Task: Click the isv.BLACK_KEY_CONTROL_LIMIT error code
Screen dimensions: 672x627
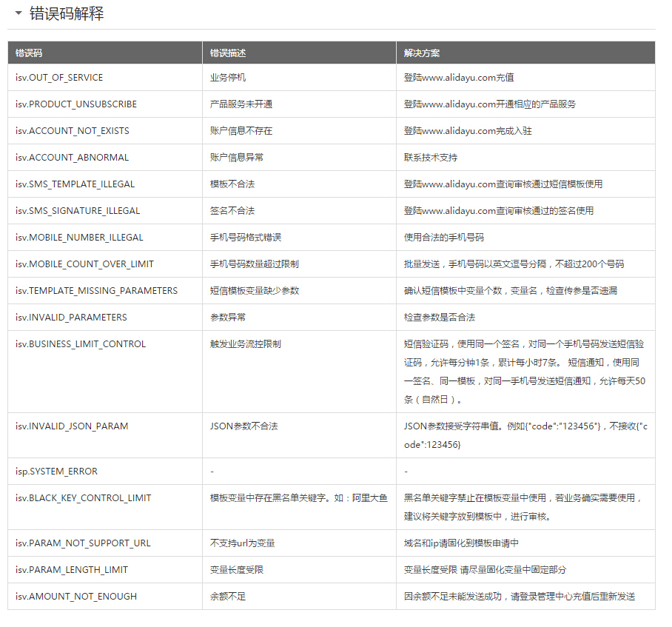Action: point(84,498)
